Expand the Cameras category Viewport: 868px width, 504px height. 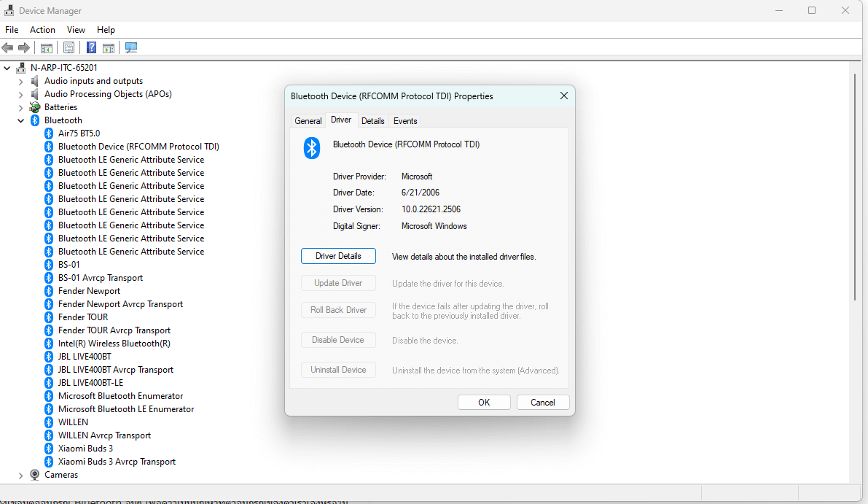pos(20,476)
